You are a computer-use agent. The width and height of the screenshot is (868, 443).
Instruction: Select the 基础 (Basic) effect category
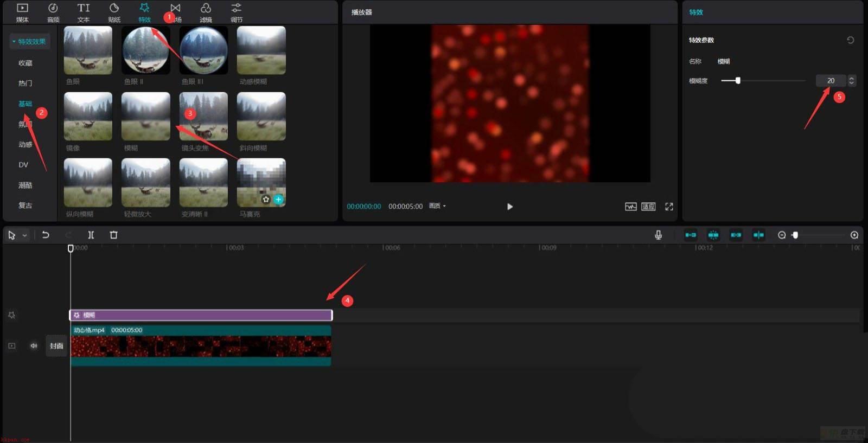(x=25, y=104)
